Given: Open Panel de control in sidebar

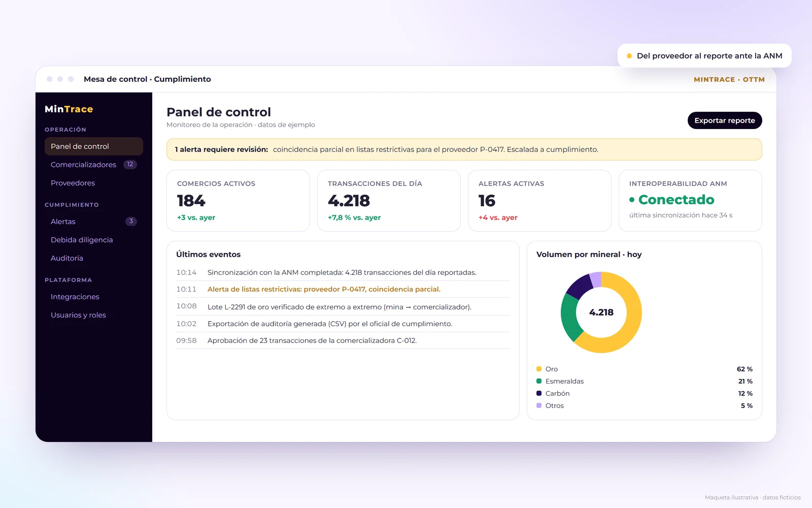Looking at the screenshot, I should (x=94, y=146).
